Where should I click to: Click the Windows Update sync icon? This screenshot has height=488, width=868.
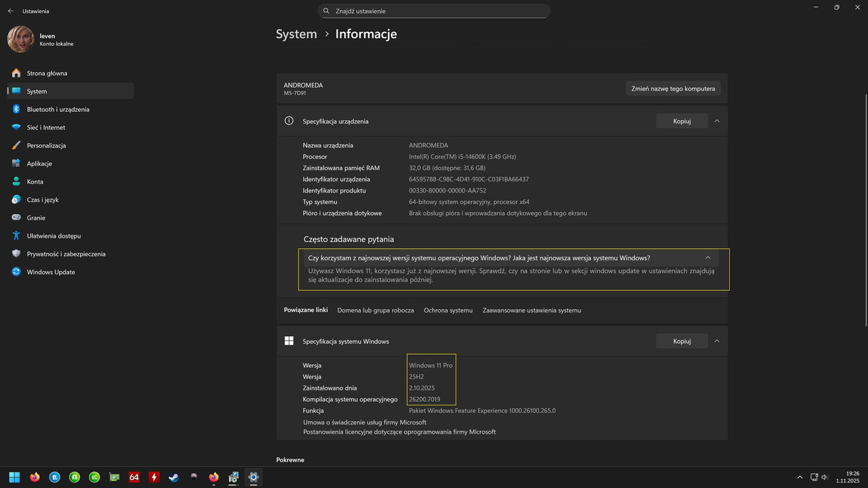[16, 272]
